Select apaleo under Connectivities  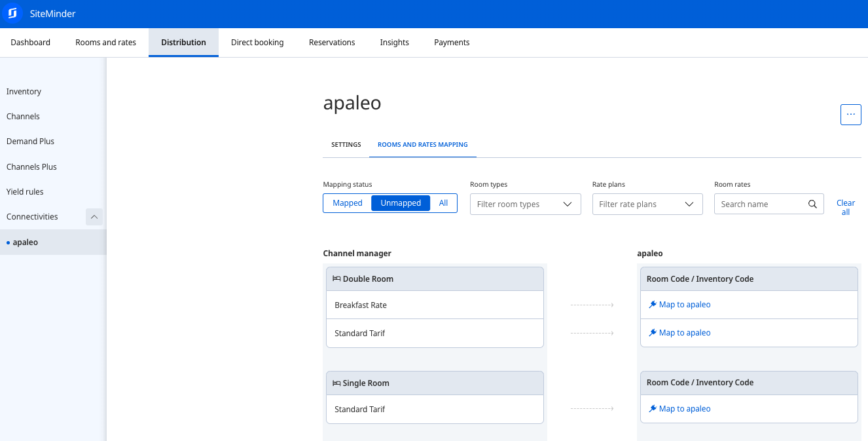[x=52, y=242]
